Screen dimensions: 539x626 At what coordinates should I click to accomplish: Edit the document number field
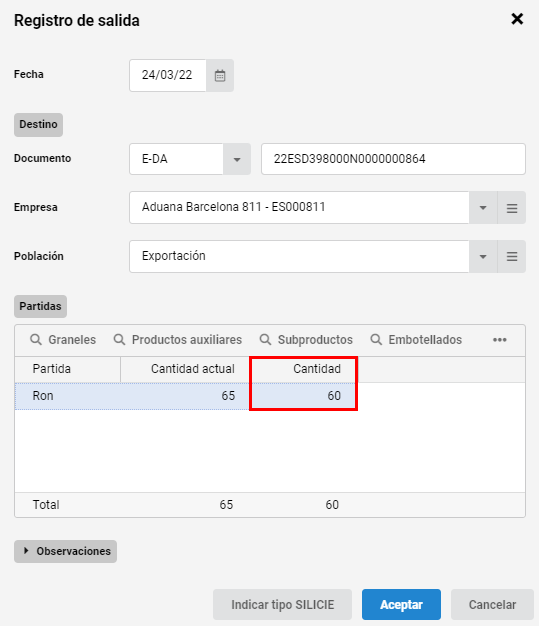(x=393, y=159)
